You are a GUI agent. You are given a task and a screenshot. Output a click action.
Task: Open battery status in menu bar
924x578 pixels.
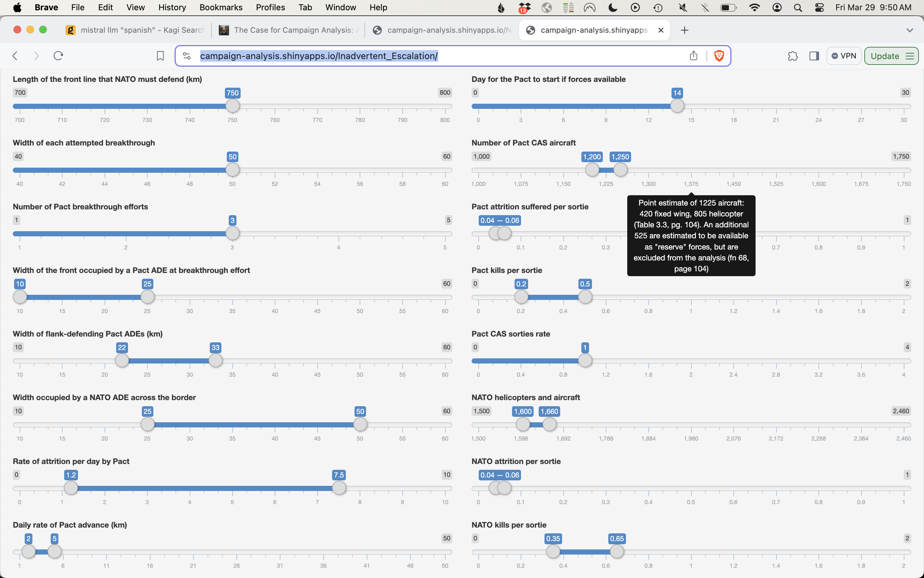[x=729, y=7]
